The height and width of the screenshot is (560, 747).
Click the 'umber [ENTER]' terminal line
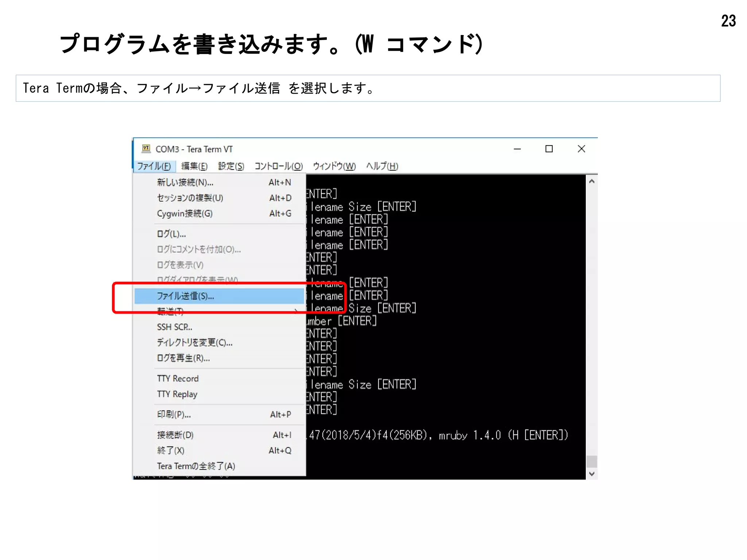coord(341,321)
